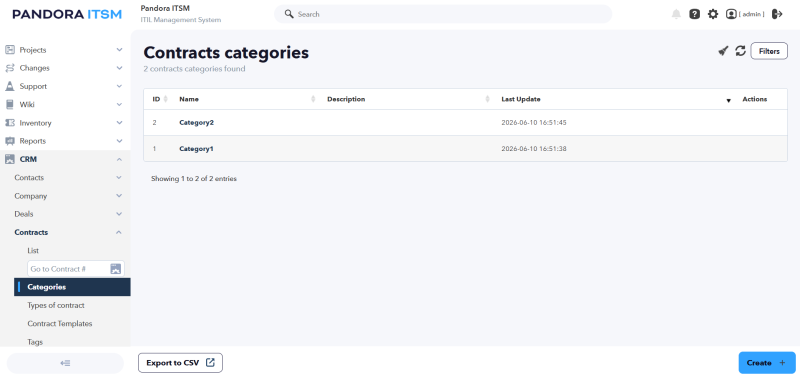Viewport: 800px width, 375px height.
Task: Sort the table by Description column
Action: click(x=488, y=99)
